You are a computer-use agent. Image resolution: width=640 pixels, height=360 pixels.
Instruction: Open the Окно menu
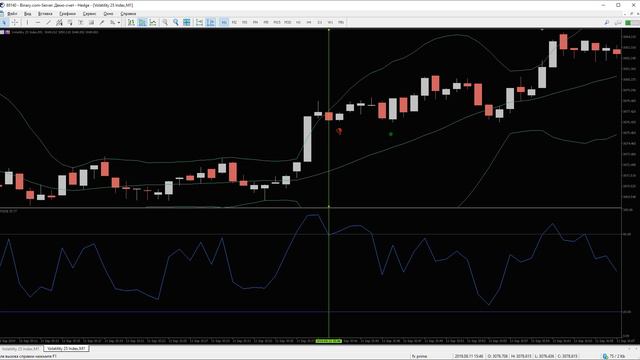click(108, 13)
